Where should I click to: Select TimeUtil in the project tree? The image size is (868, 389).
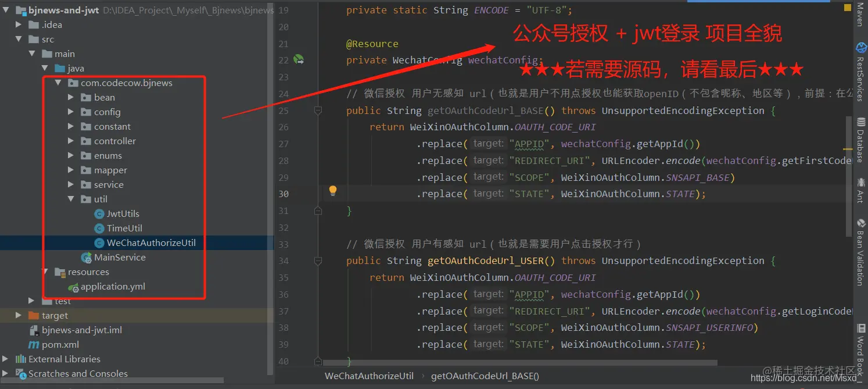pos(124,229)
